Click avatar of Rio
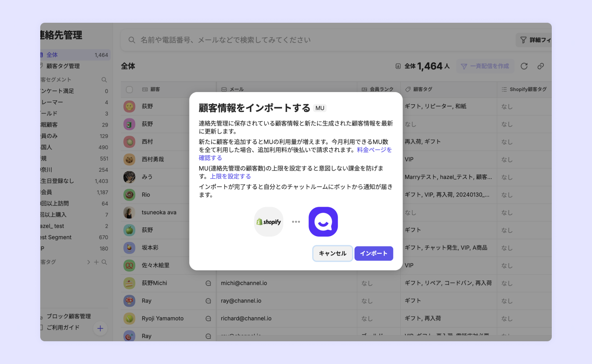This screenshot has width=592, height=364. pyautogui.click(x=129, y=195)
